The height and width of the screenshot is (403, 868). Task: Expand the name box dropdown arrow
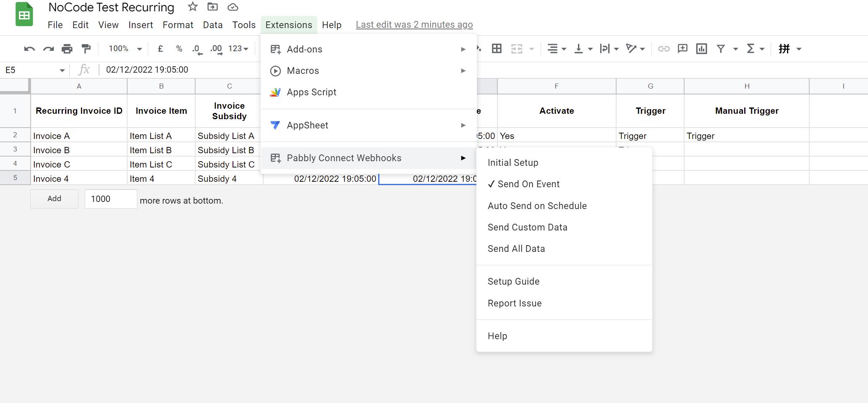tap(62, 70)
